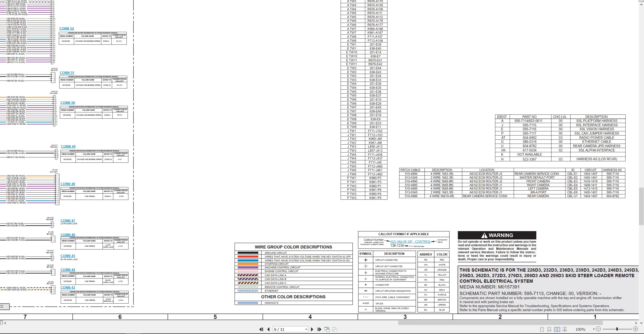Go to the next page
The width and height of the screenshot is (644, 334).
pos(312,329)
